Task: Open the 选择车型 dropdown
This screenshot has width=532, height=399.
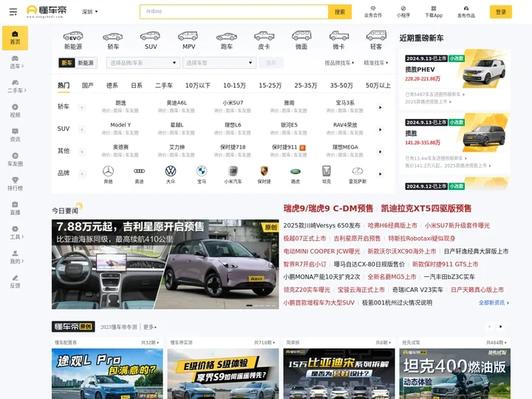Action: tap(219, 63)
